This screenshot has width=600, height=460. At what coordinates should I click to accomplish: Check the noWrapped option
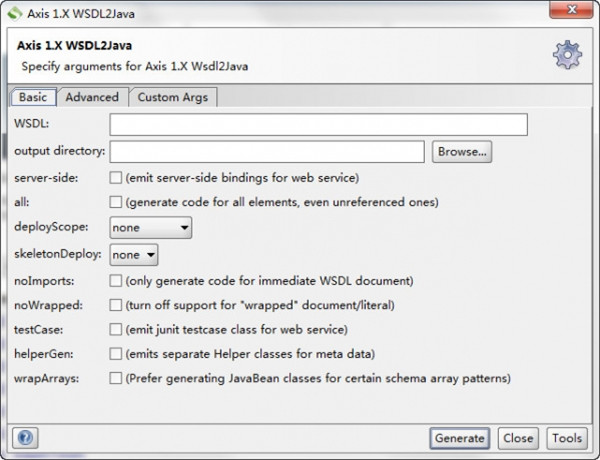pyautogui.click(x=116, y=305)
